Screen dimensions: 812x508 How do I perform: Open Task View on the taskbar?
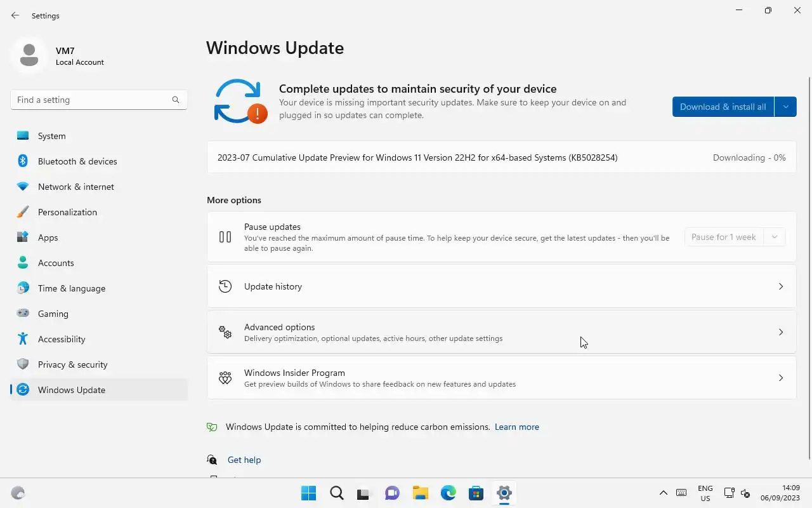click(364, 493)
